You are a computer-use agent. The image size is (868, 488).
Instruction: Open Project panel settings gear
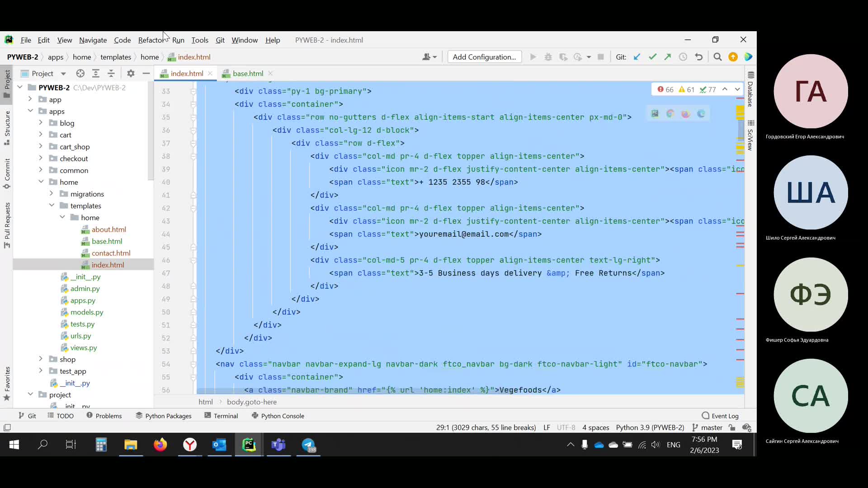pyautogui.click(x=131, y=73)
